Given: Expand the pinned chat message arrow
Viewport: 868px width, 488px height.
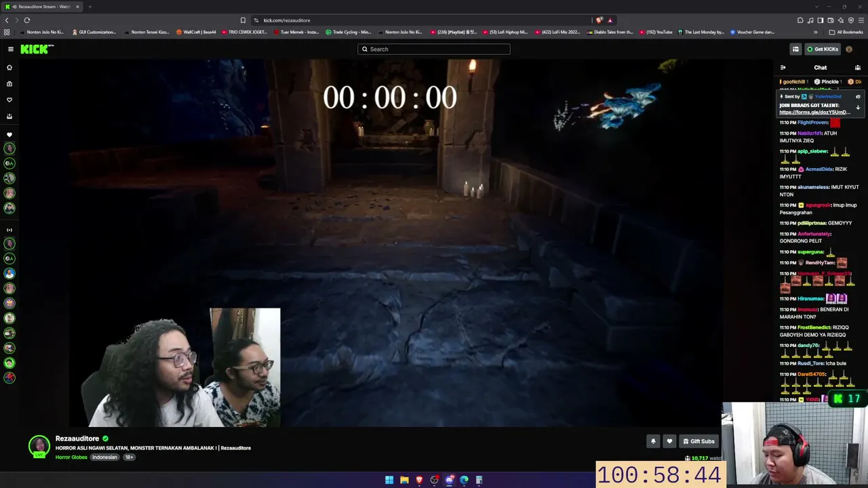Looking at the screenshot, I should [858, 108].
